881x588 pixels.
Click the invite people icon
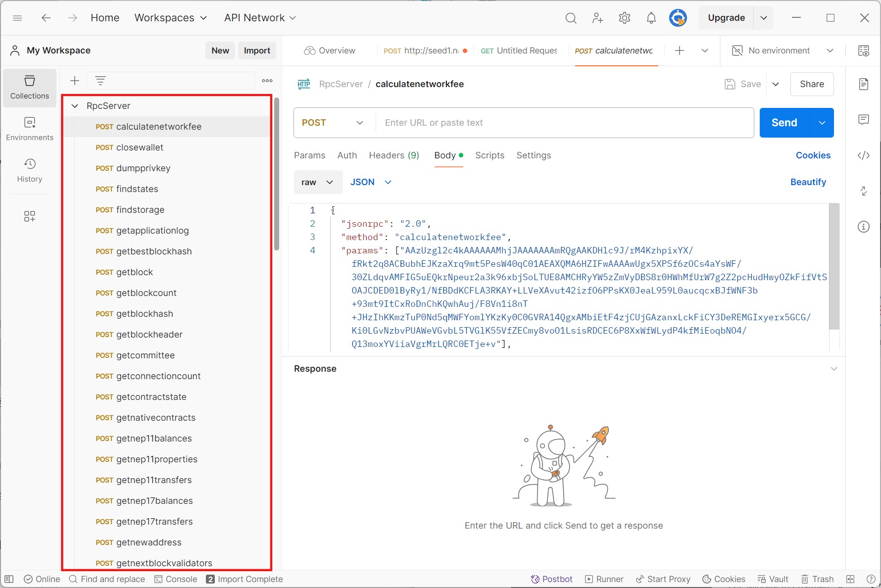(597, 18)
